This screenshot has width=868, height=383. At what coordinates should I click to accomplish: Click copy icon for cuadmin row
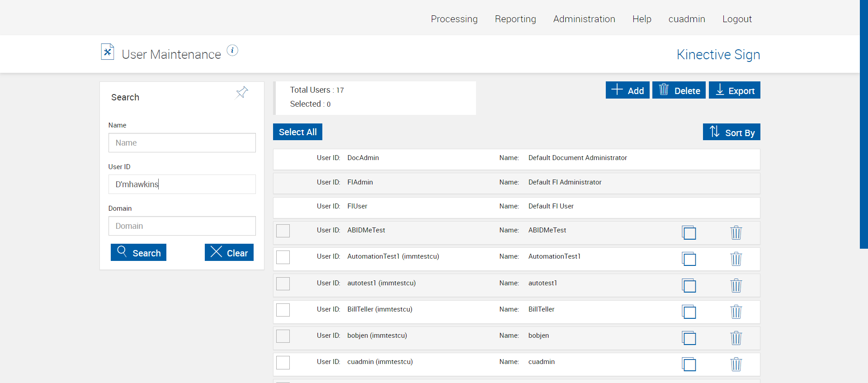coord(689,364)
